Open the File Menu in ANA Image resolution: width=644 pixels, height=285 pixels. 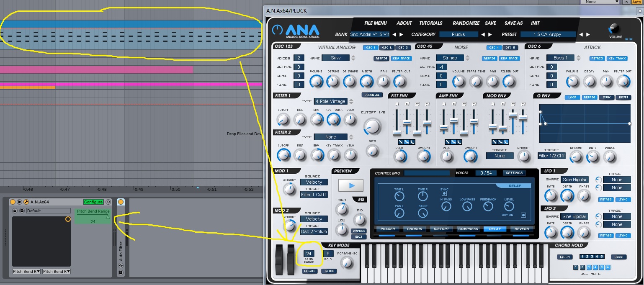click(376, 23)
